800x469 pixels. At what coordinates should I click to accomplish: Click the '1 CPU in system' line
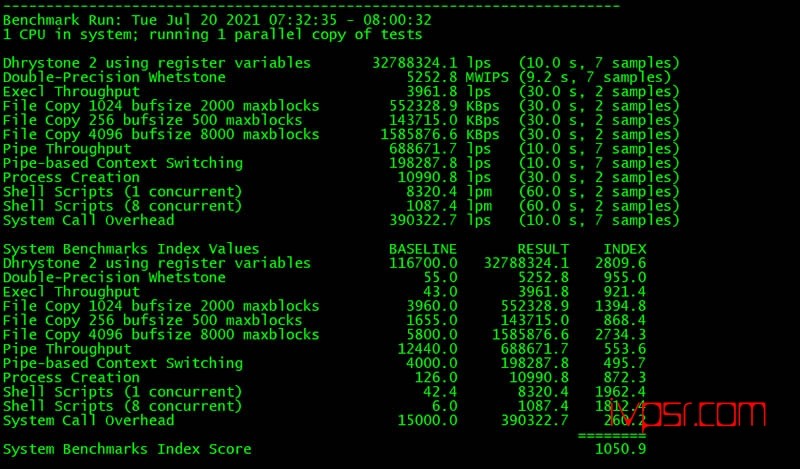(212, 35)
